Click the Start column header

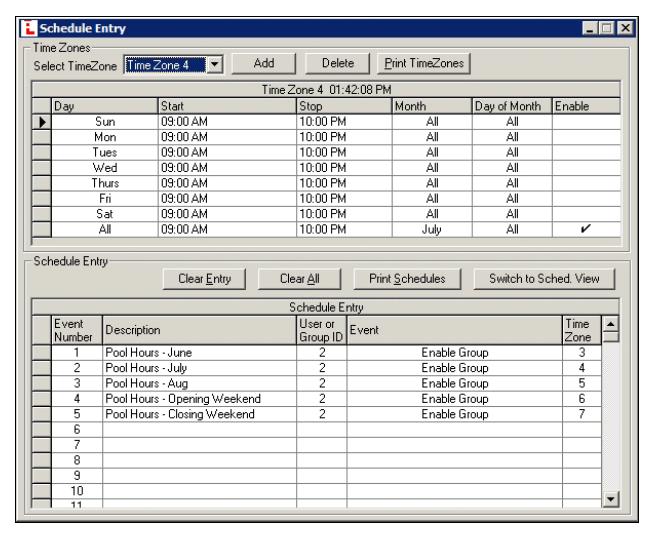(227, 106)
